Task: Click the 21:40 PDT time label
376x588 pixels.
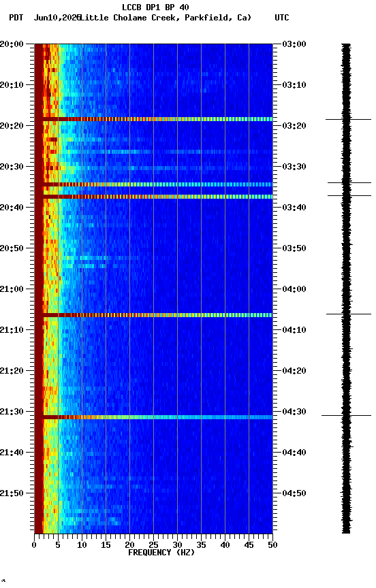Action: [12, 453]
